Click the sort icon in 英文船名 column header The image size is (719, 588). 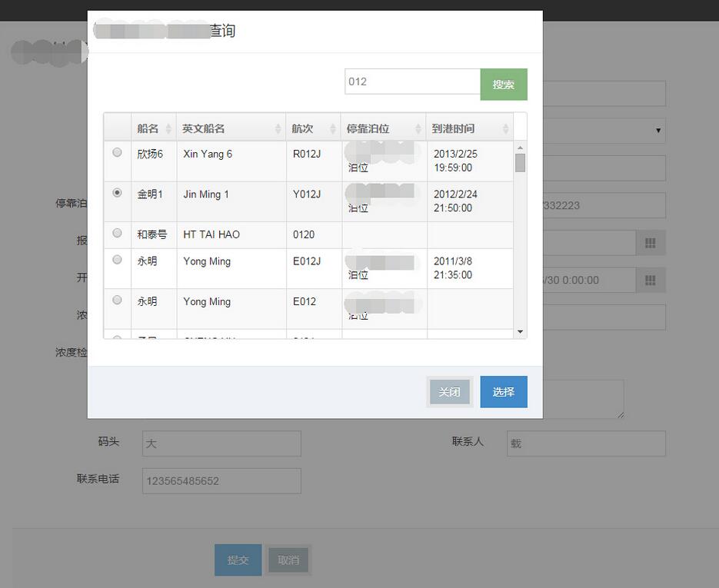(278, 129)
